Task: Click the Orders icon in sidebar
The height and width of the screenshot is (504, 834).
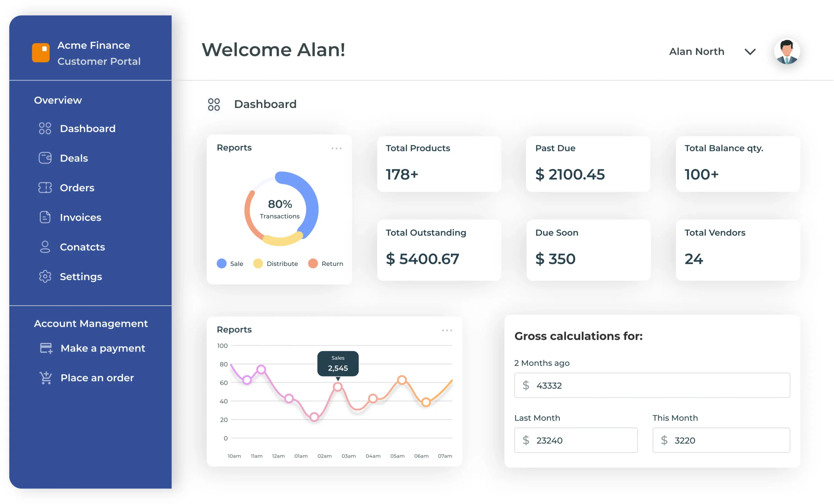Action: click(x=46, y=188)
